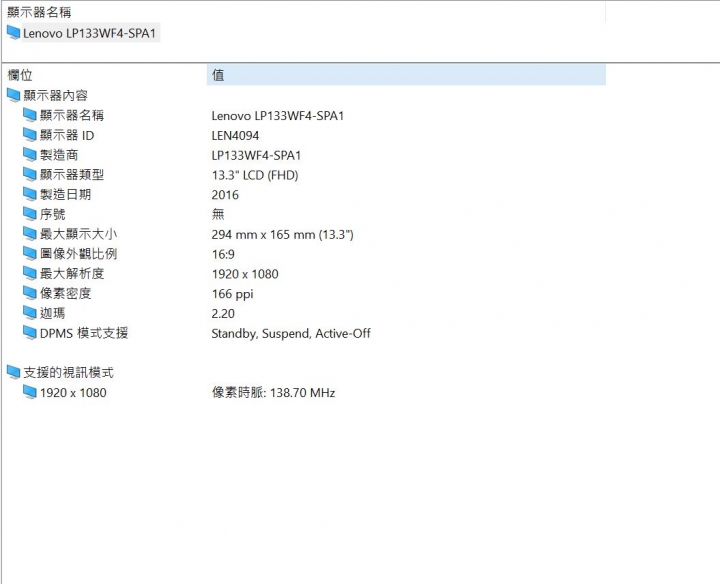Image resolution: width=720 pixels, height=584 pixels.
Task: Click the icon next to 顯示器內容 group
Action: 14,95
